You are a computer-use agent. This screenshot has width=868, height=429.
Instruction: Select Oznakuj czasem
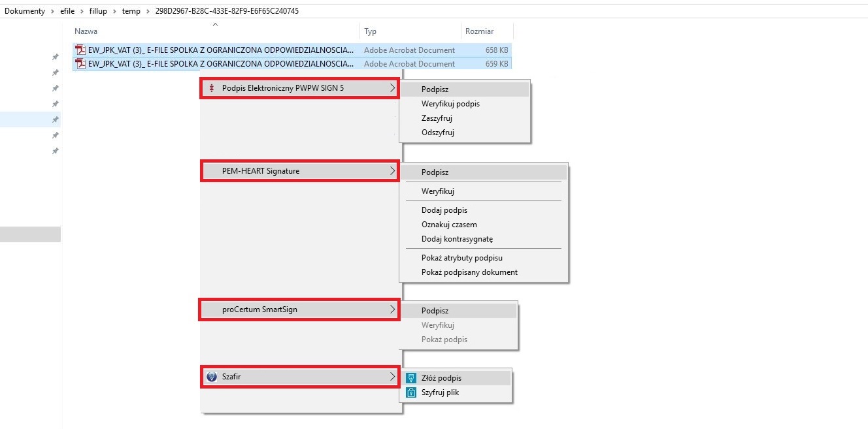[x=484, y=225]
